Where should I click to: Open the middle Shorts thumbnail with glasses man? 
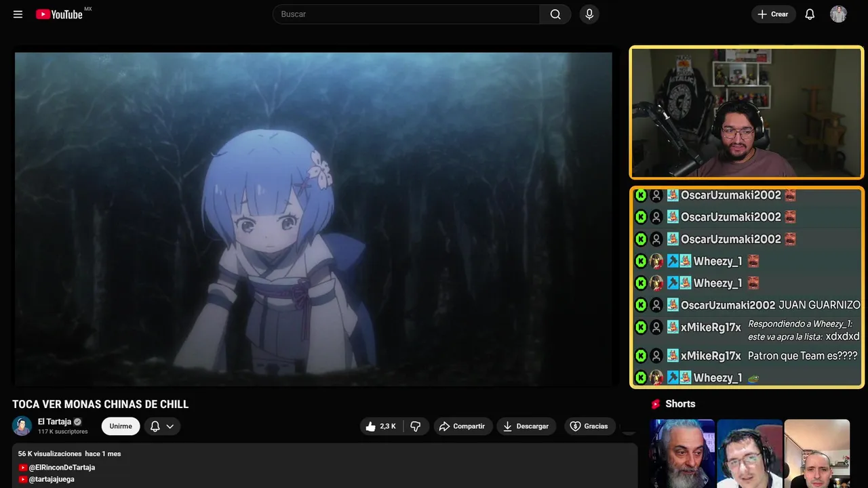click(x=749, y=453)
